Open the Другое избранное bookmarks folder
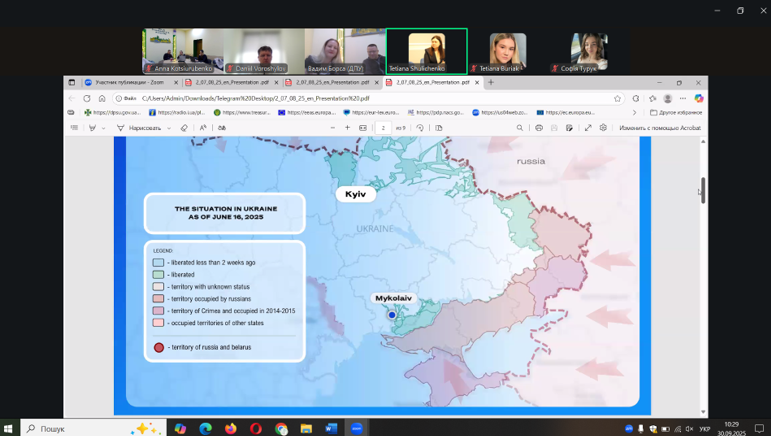The height and width of the screenshot is (436, 771). click(676, 113)
